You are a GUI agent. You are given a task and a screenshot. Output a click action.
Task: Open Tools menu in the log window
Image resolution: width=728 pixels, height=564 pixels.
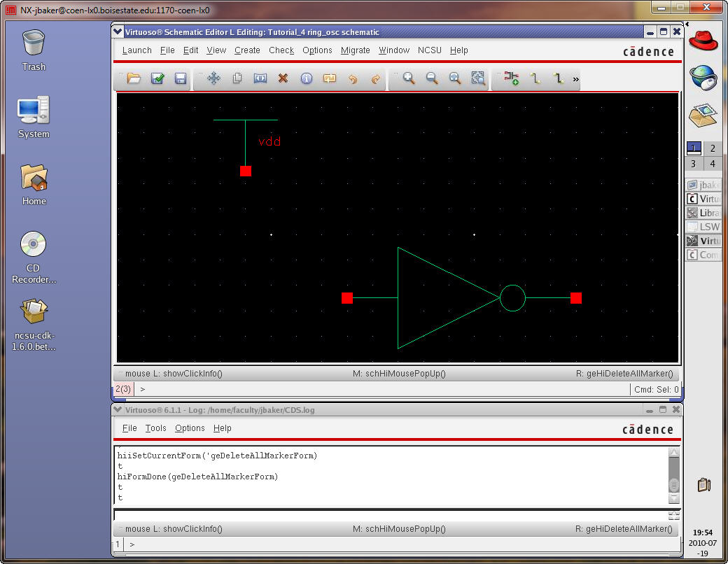pos(155,428)
